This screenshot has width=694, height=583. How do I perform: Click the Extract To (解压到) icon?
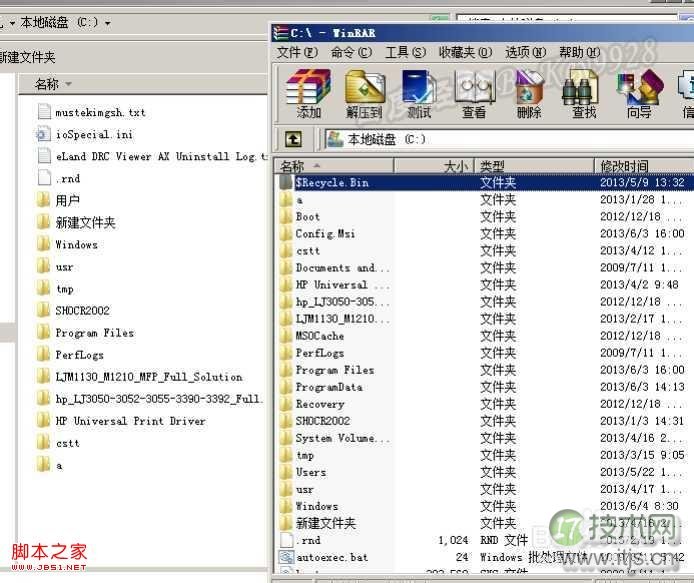tap(364, 92)
